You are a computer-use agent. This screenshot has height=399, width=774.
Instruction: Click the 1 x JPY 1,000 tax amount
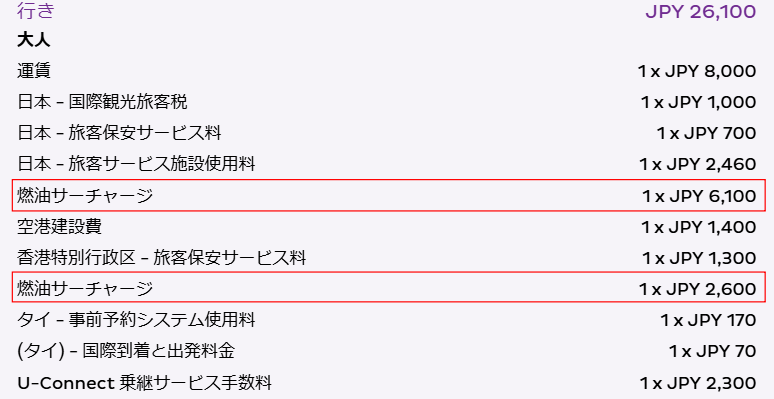point(698,103)
